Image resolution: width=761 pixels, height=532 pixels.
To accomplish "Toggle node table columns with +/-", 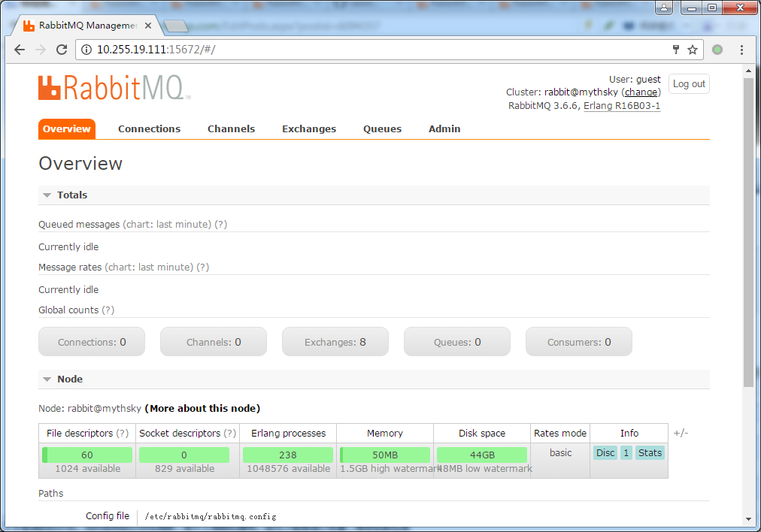I will (x=681, y=433).
